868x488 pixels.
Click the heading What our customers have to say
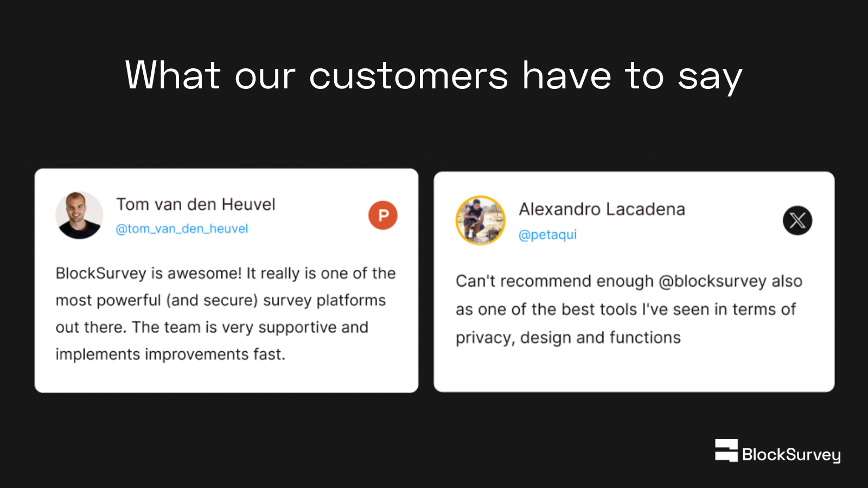434,76
